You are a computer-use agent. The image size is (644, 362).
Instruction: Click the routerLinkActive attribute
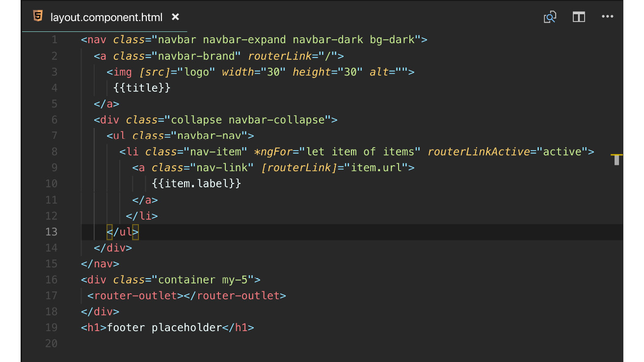click(479, 152)
